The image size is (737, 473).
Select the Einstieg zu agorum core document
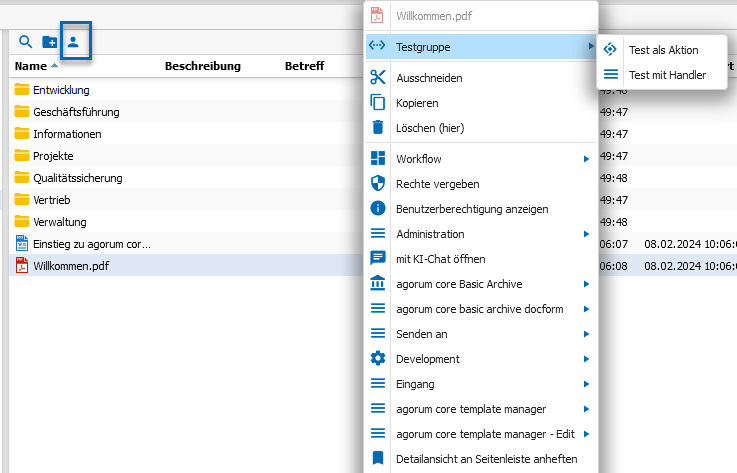click(x=92, y=244)
